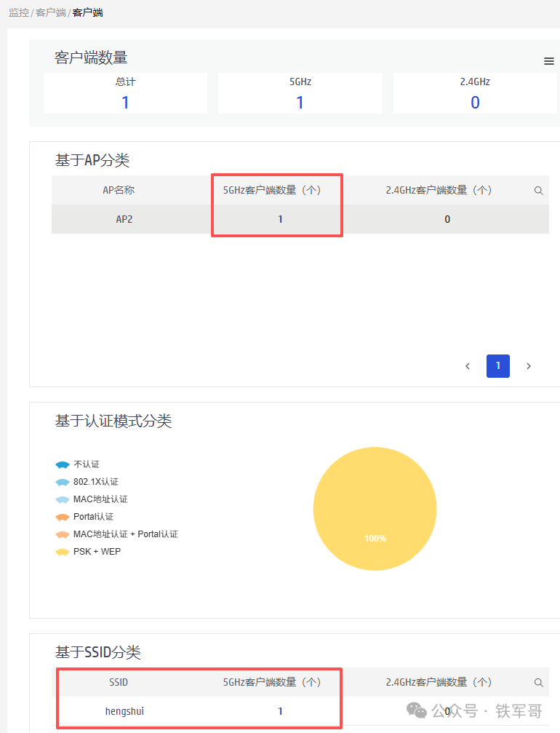Click the 2.4GHz client count card
This screenshot has height=733, width=560.
[475, 93]
